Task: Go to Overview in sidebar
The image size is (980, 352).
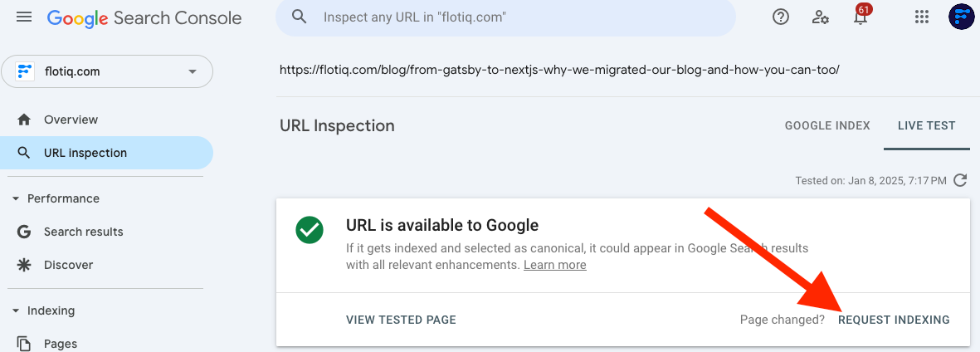Action: tap(106, 120)
